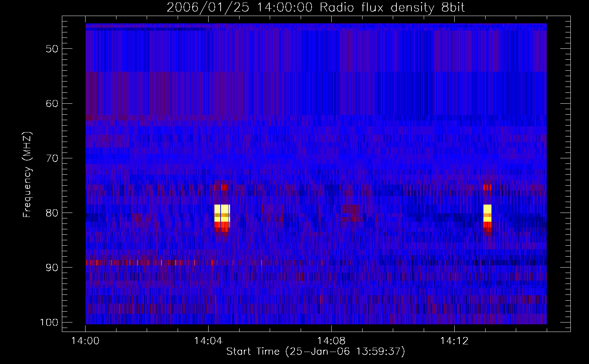Click the 14:04 time tick label
Viewport: 589px width, 364px height.
[x=208, y=341]
